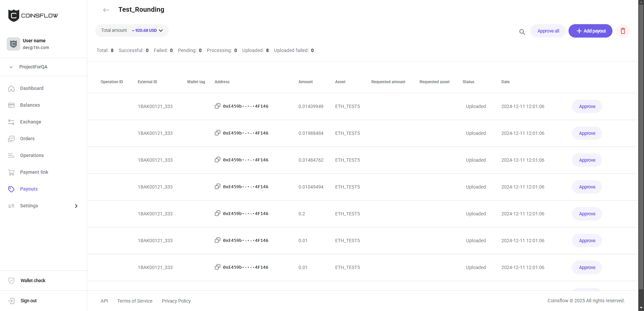Click the scrollbar down arrow

[x=641, y=308]
